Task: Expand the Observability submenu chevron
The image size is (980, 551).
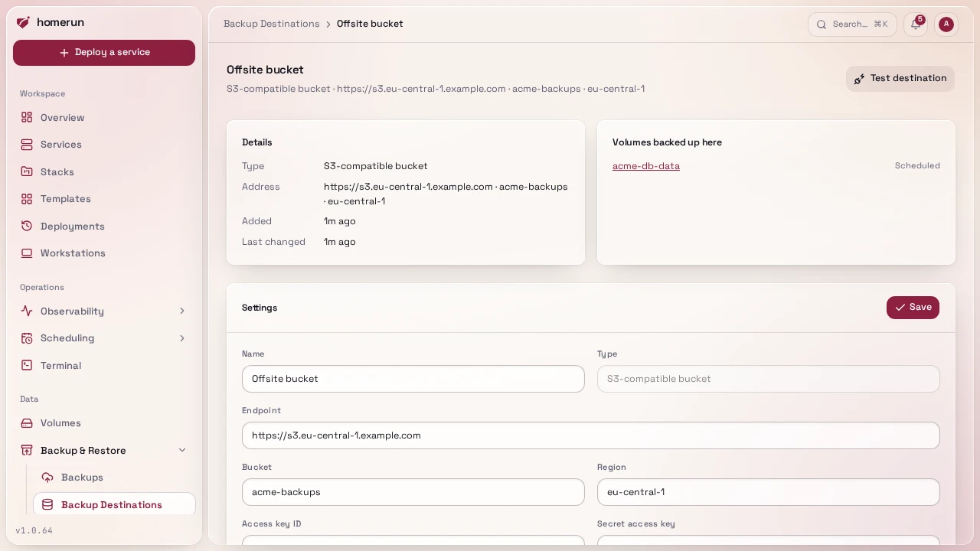Action: [x=182, y=311]
